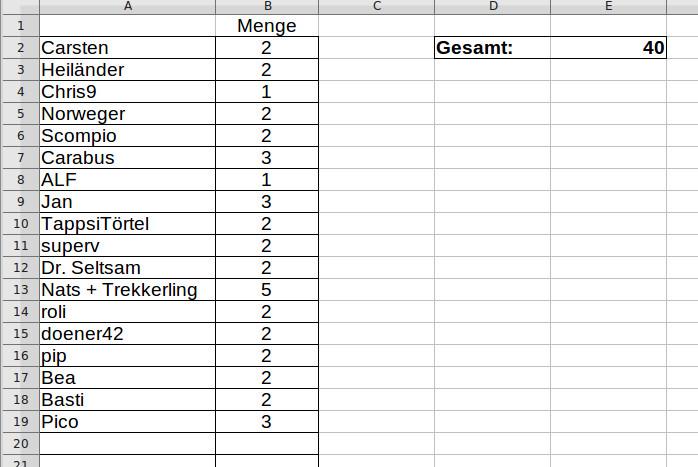
Task: Select the Nats + Trekkerling cell
Action: [127, 290]
